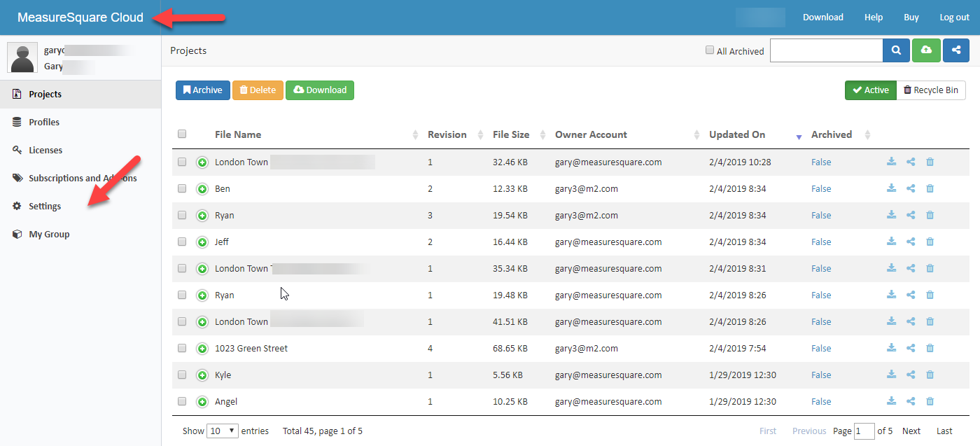The width and height of the screenshot is (980, 446).
Task: Click the blue share button in header
Action: pyautogui.click(x=956, y=50)
